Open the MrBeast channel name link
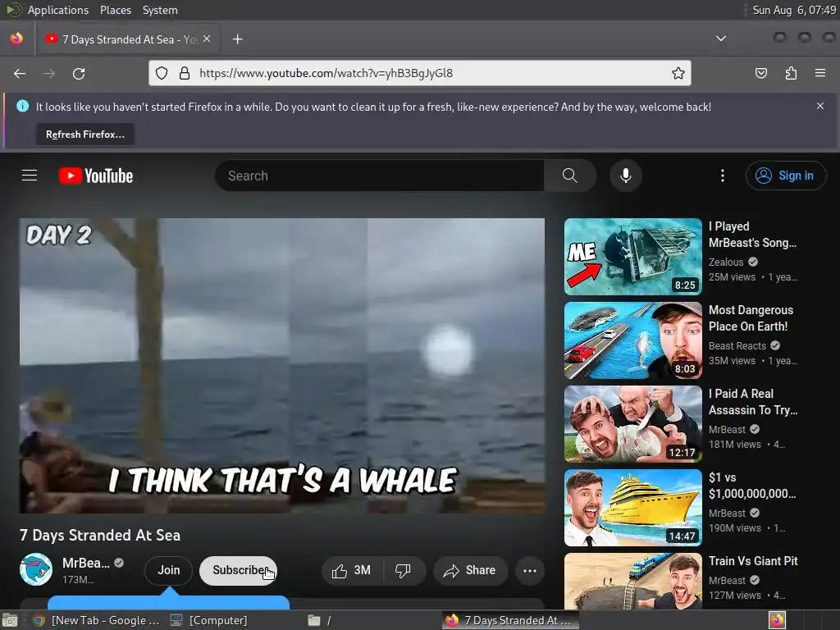Screen dimensions: 840x630 [x=85, y=563]
